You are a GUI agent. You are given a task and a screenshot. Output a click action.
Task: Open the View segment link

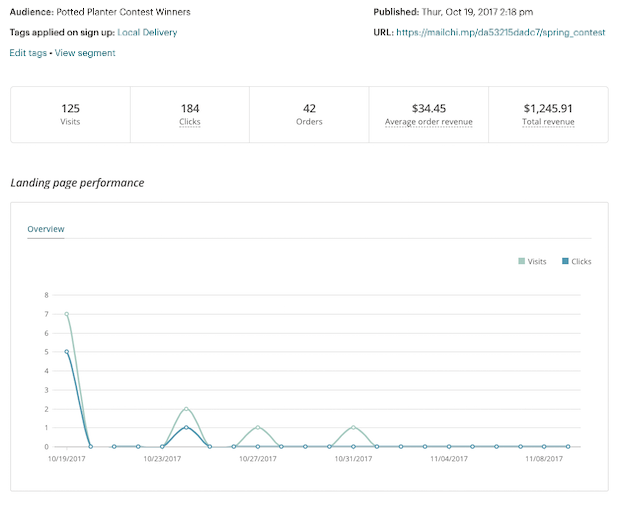coord(85,53)
